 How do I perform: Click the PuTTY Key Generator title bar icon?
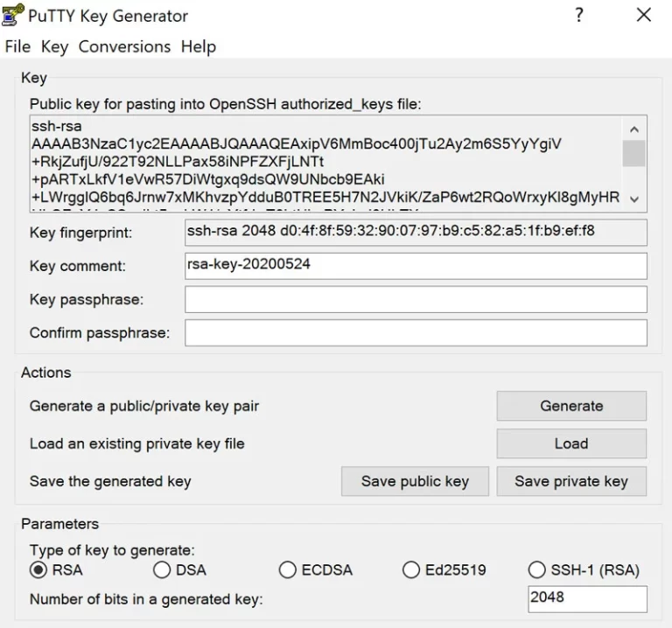[13, 15]
